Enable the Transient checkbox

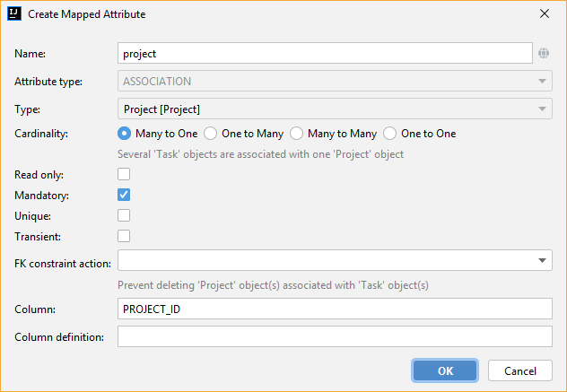(124, 236)
